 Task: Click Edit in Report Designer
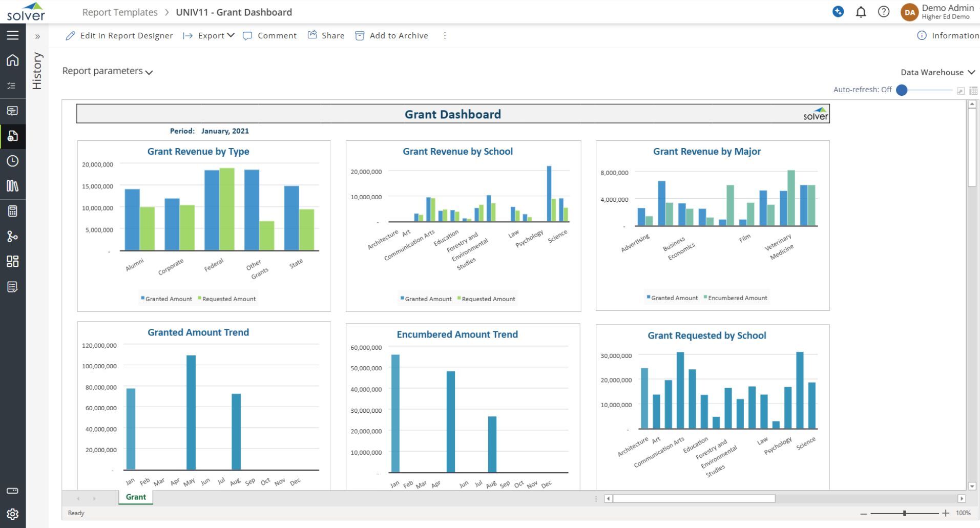119,35
